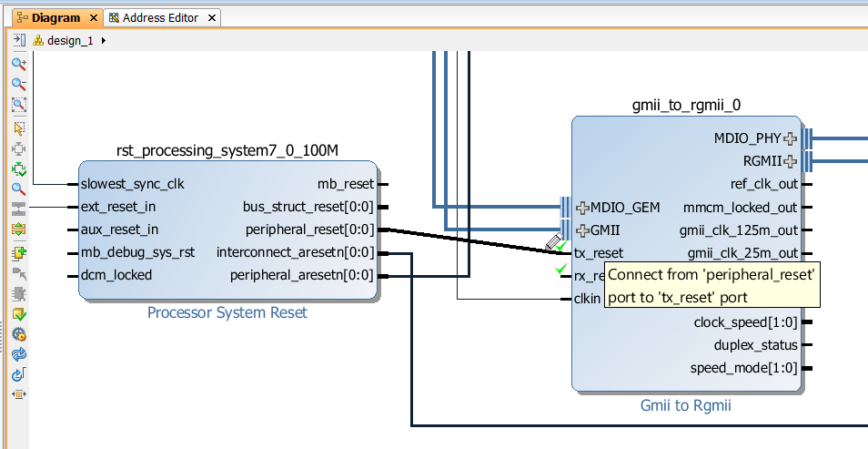This screenshot has width=868, height=449.
Task: Select the gmii_clk_25m_out pin
Action: pyautogui.click(x=742, y=253)
